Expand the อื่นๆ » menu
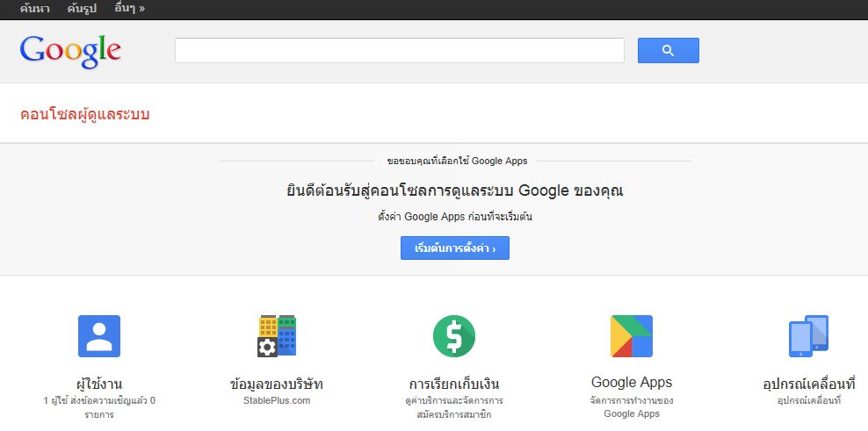 [x=129, y=9]
